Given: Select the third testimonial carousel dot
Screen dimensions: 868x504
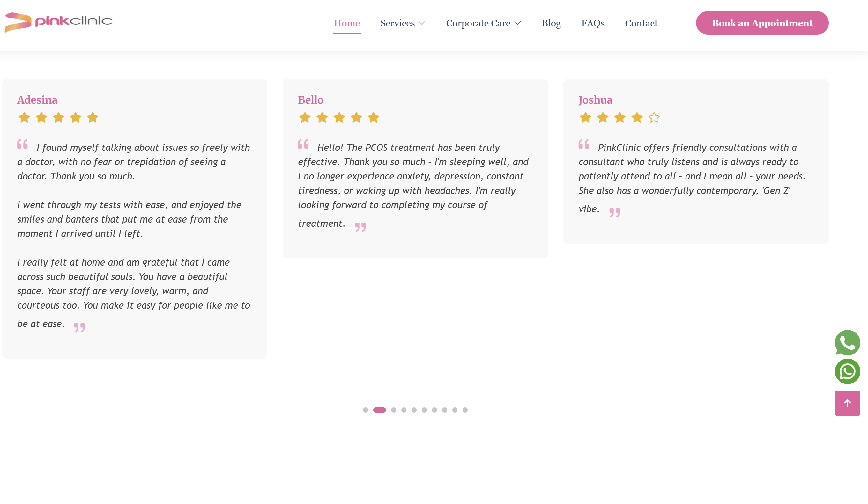Looking at the screenshot, I should (x=393, y=410).
